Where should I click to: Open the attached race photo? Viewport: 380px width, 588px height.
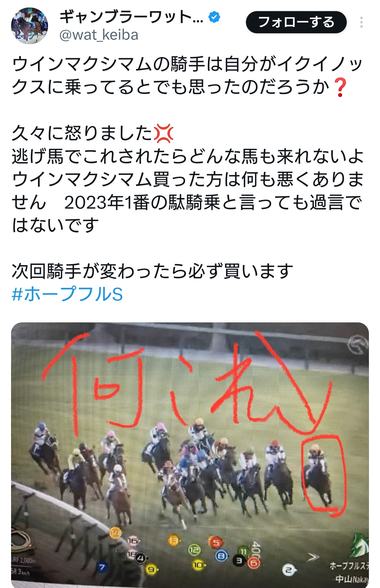pos(190,455)
